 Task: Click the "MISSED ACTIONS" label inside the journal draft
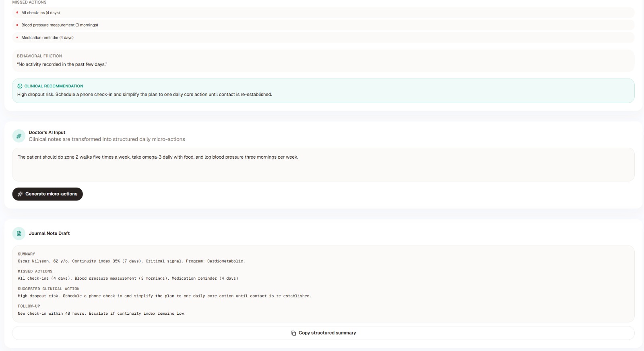pos(35,271)
